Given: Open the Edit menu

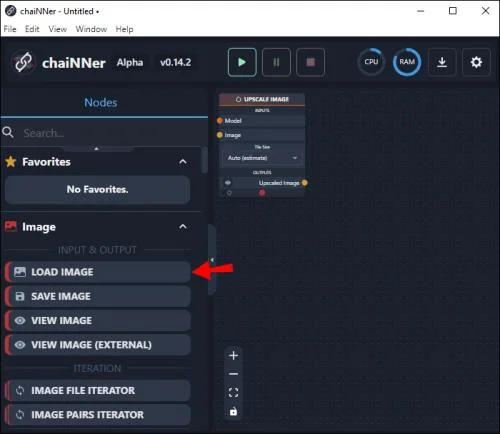Looking at the screenshot, I should [32, 29].
